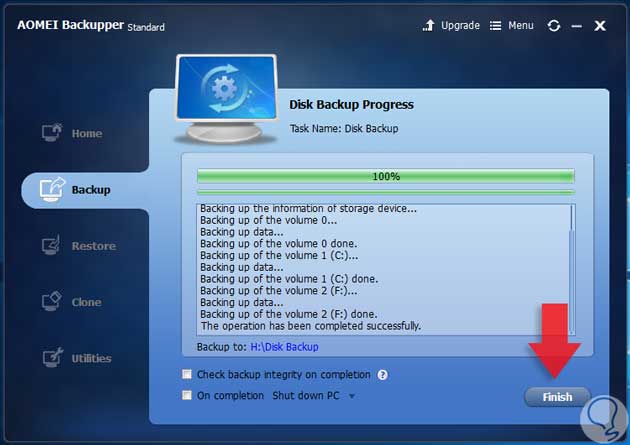Click the 100% green progress bar

(386, 176)
